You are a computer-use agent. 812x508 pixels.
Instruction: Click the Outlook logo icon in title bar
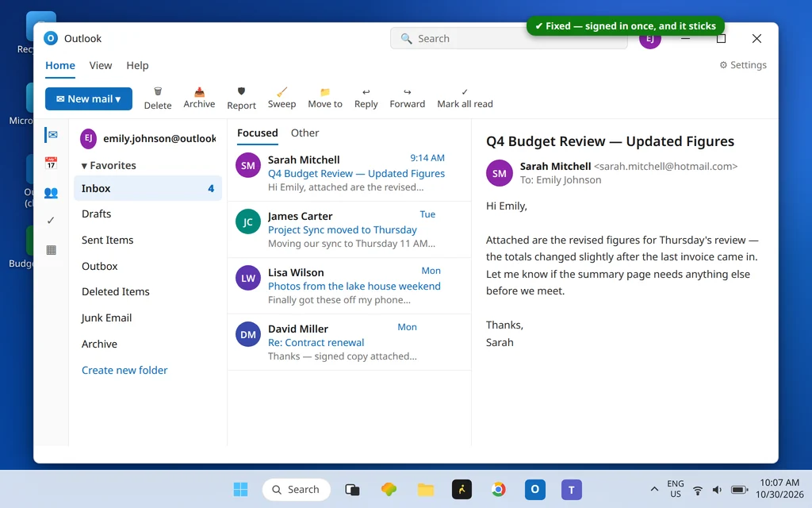50,38
